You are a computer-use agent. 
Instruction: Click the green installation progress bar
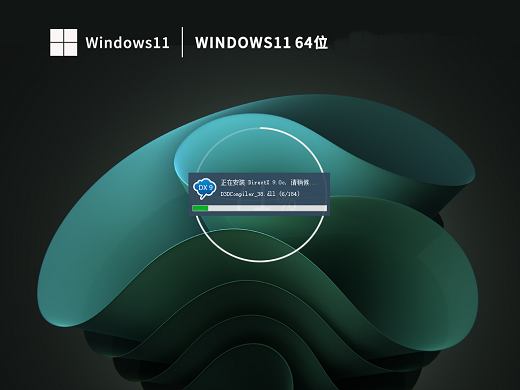click(259, 208)
